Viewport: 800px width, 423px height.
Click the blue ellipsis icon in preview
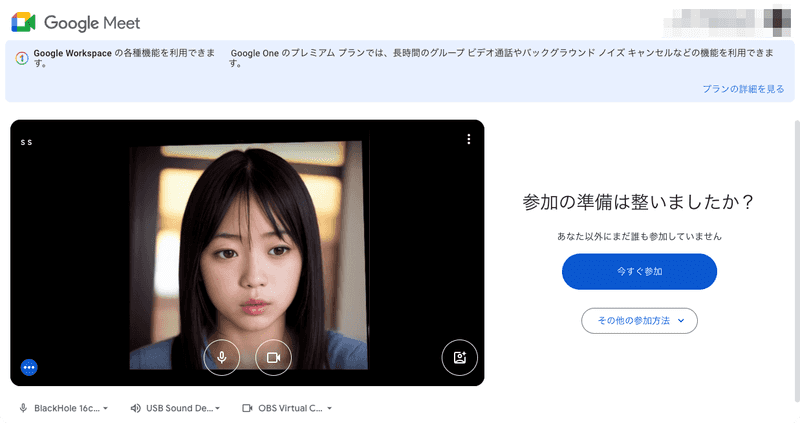[x=29, y=367]
